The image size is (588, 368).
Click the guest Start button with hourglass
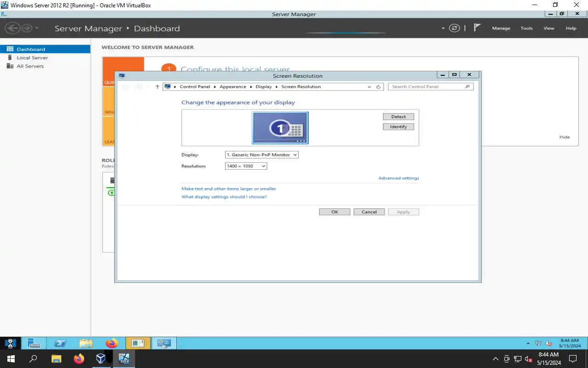tap(10, 343)
